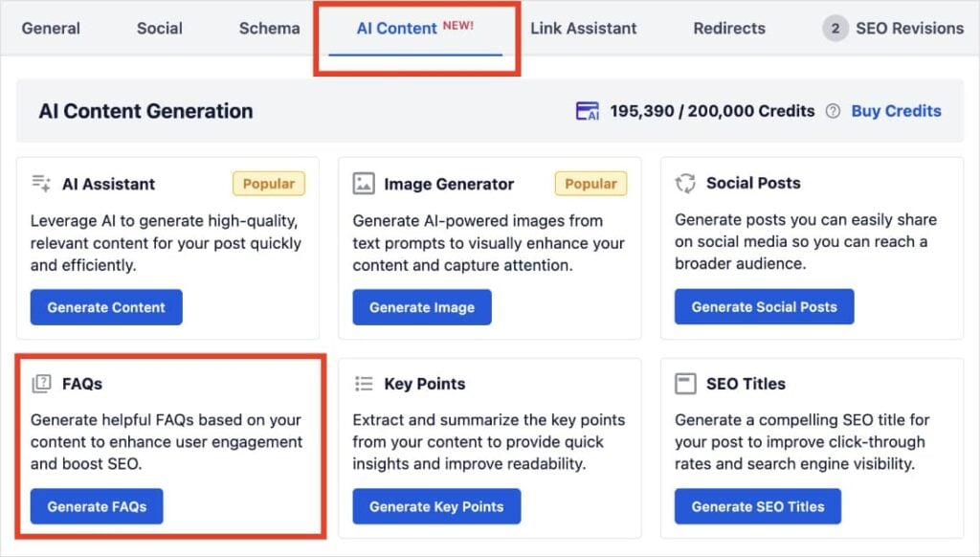
Task: Click the Social Posts refresh icon
Action: pos(685,182)
